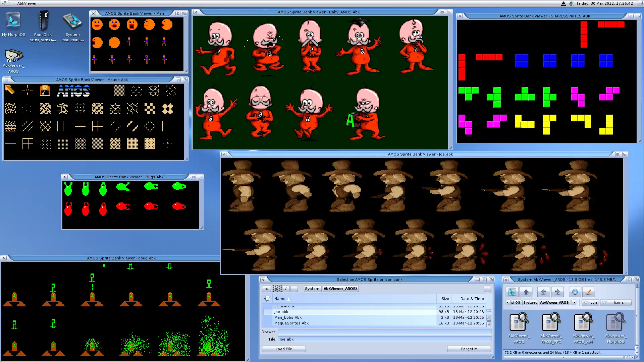Open the Ram Disk desktop icon
The image size is (644, 362).
coord(43,25)
